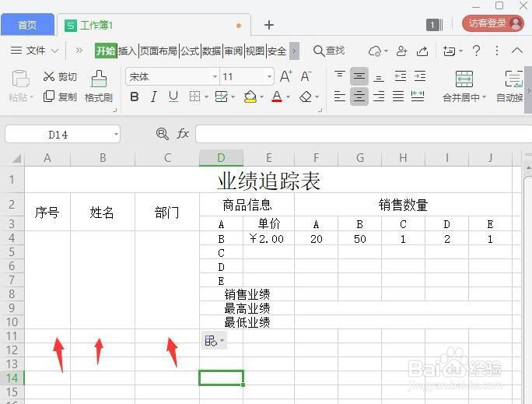Align text to top
This screenshot has height=404, width=532.
click(x=340, y=76)
